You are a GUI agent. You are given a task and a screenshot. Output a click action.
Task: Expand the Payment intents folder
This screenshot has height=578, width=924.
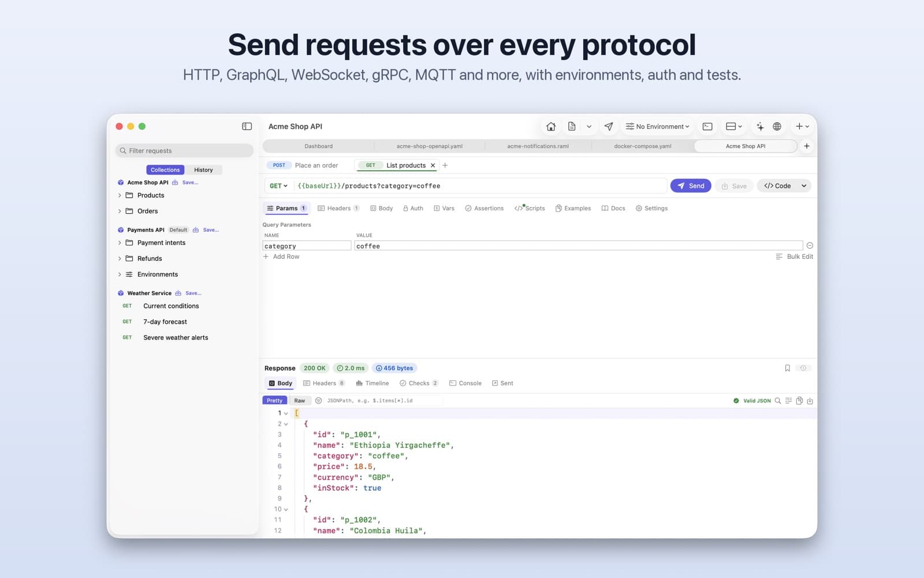click(x=120, y=243)
